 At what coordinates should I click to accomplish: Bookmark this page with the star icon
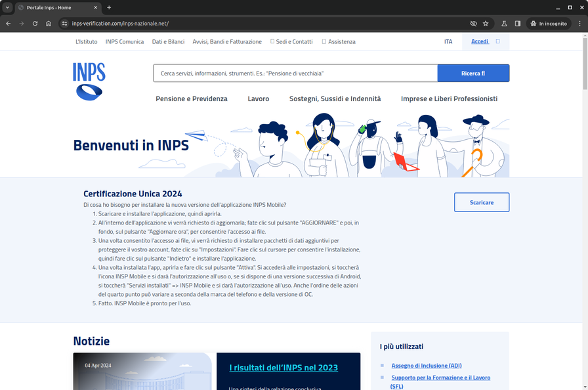point(486,24)
